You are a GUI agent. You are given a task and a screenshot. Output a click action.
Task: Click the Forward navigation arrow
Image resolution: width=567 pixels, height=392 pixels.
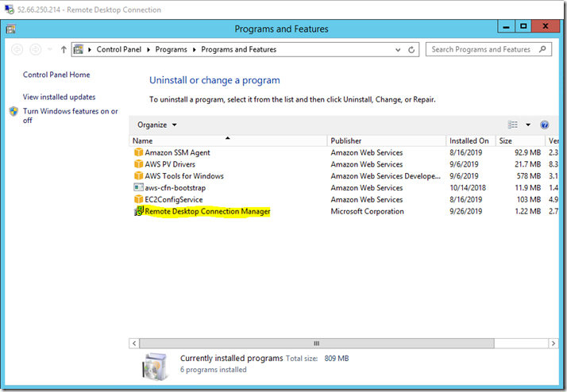[x=36, y=49]
